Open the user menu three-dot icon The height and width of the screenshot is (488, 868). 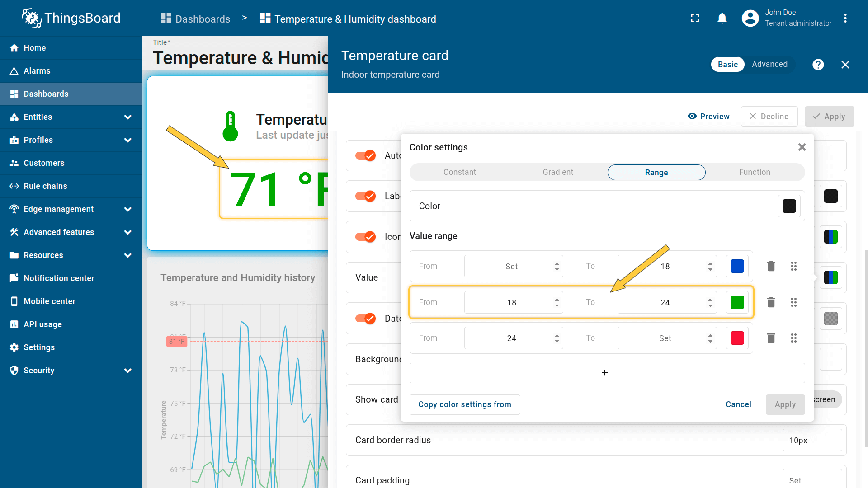coord(845,19)
